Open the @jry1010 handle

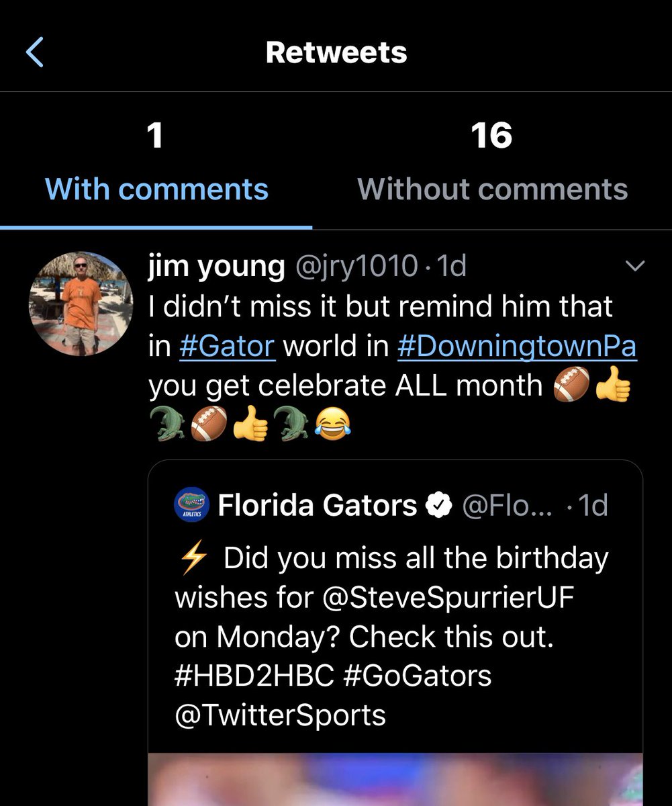point(356,267)
